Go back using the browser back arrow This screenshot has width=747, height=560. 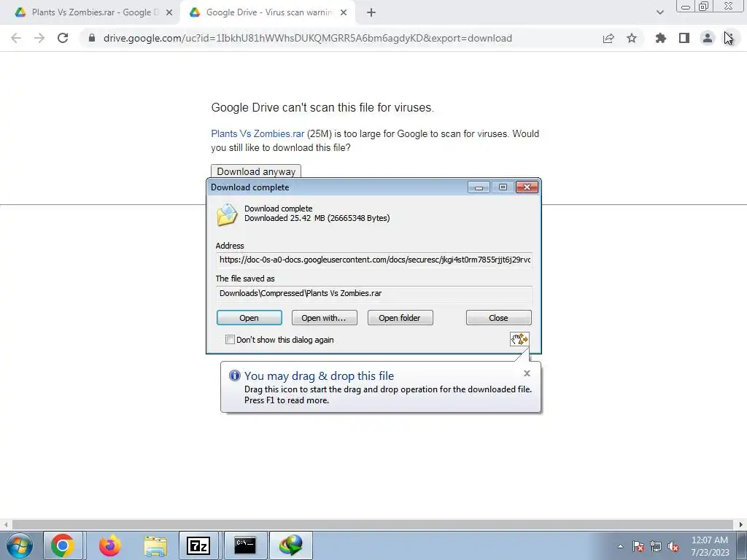tap(16, 38)
